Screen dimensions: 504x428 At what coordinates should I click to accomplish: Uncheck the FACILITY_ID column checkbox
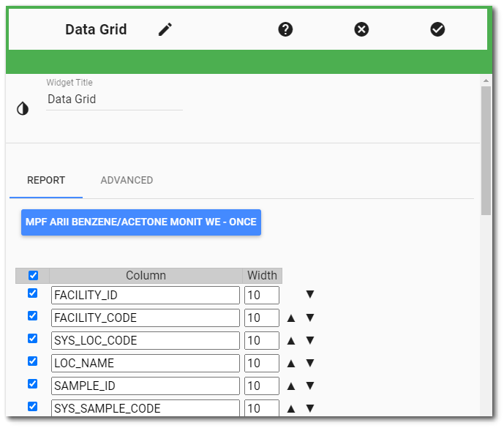point(32,293)
